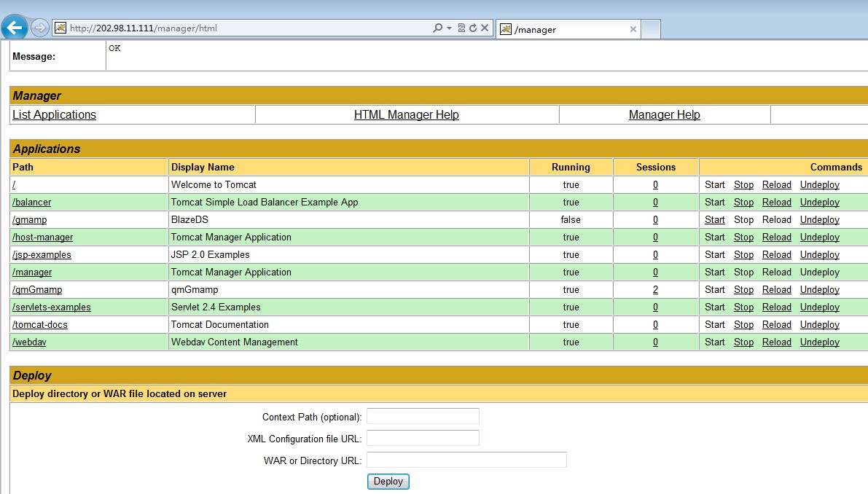Viewport: 868px width, 494px height.
Task: View sessions count for /webdav
Action: point(655,342)
